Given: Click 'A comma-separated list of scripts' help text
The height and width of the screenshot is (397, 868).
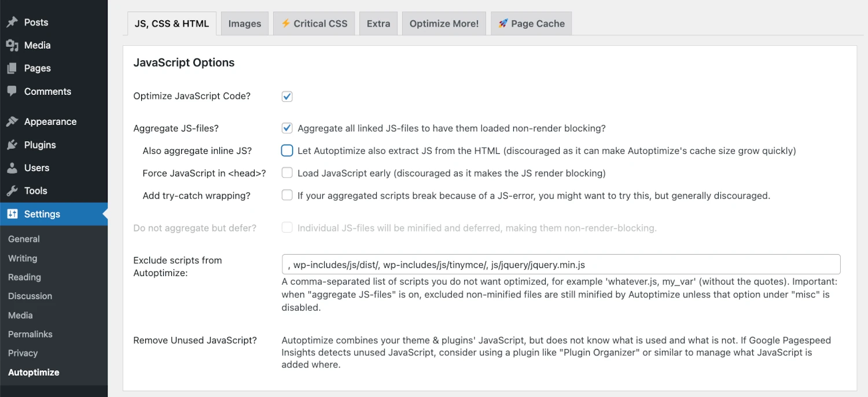Looking at the screenshot, I should coord(560,295).
